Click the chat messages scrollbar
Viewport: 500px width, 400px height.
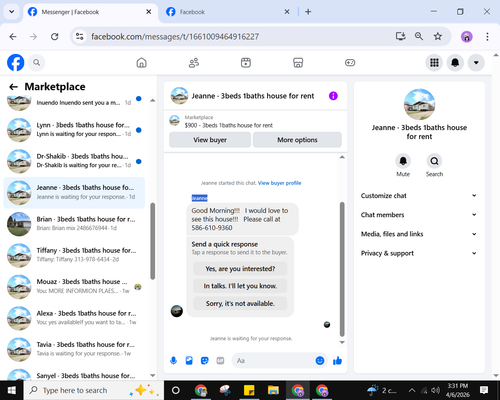click(x=342, y=269)
